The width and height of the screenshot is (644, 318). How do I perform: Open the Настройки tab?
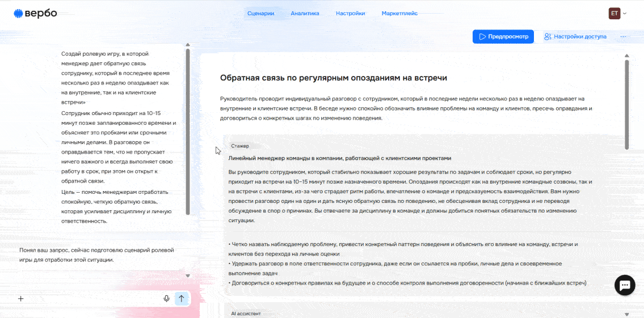pyautogui.click(x=350, y=14)
